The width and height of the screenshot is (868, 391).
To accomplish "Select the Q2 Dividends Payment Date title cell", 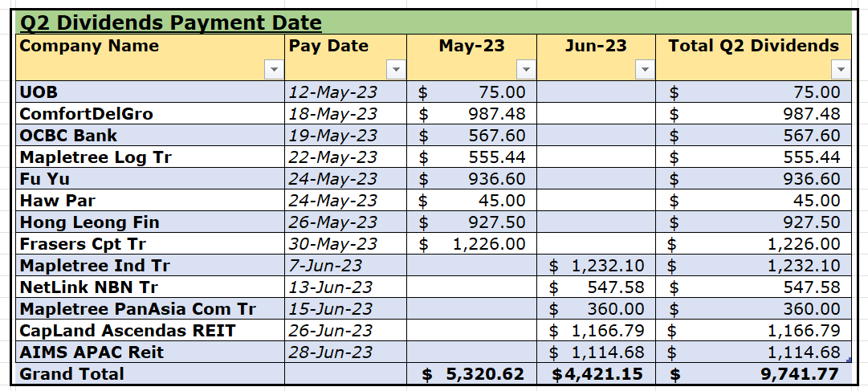I will click(434, 22).
